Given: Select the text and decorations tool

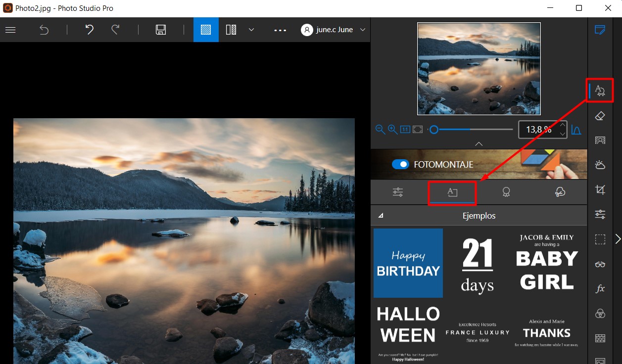Looking at the screenshot, I should 600,91.
